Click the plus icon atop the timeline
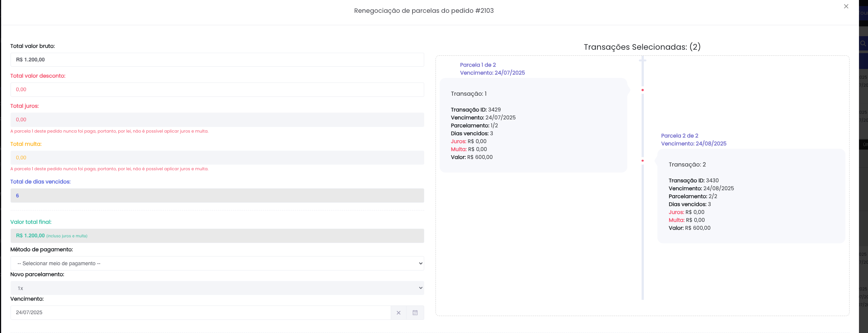The image size is (868, 333). tap(643, 60)
